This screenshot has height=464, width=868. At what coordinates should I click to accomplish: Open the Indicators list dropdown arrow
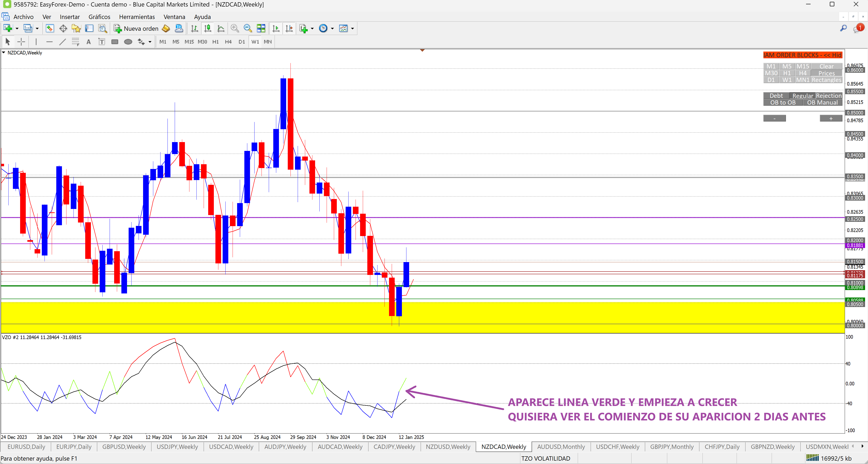pos(312,29)
